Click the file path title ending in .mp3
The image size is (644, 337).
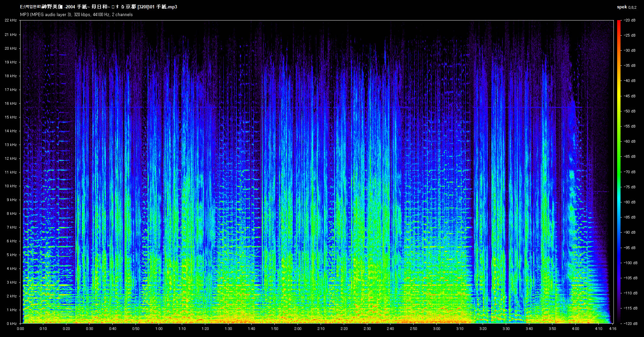click(99, 7)
